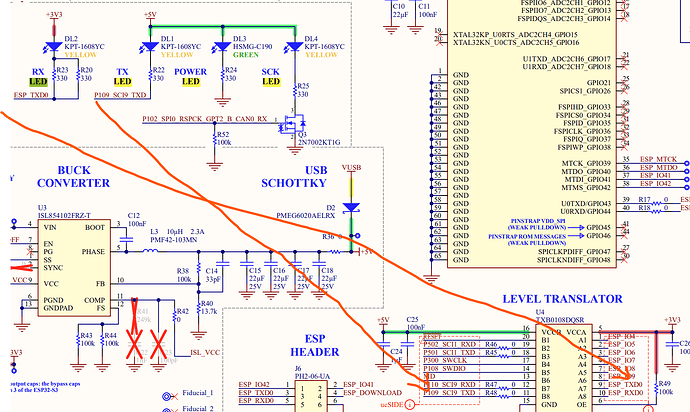Select the R42 zero-ohm resistor symbol
Screen dimensions: 690x412
point(175,316)
